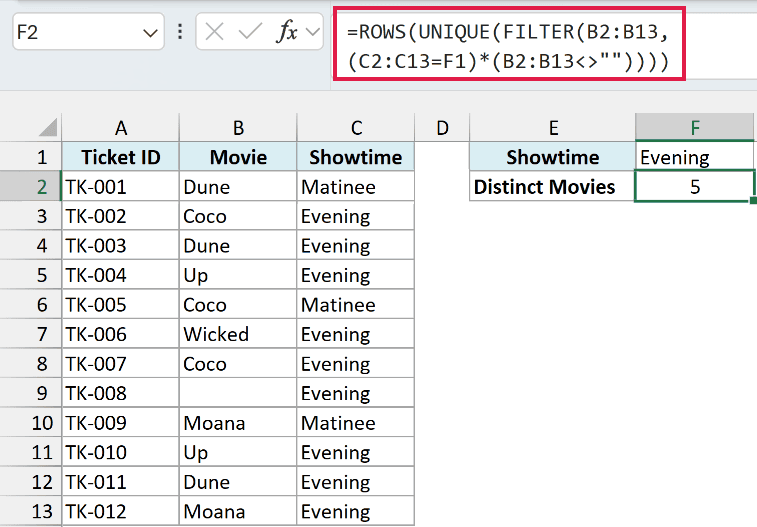Viewport: 757px width, 527px height.
Task: Click the formula bar options dots
Action: click(x=180, y=32)
